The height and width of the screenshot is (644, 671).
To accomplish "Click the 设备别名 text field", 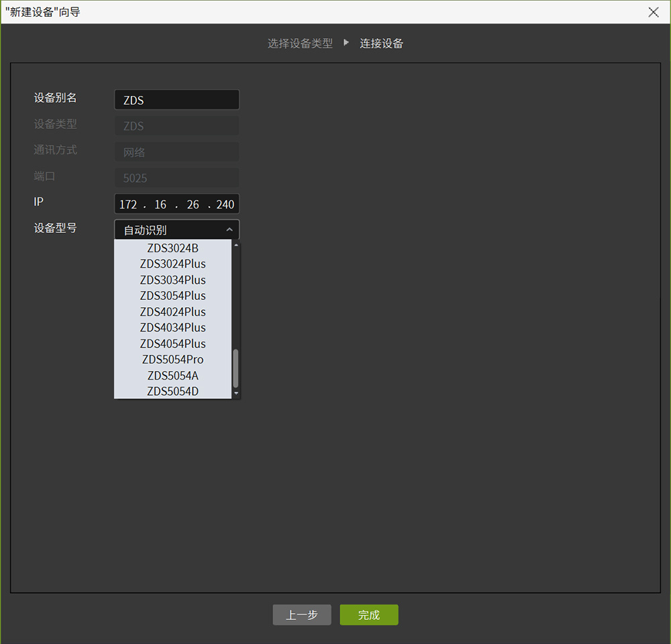I will [176, 100].
